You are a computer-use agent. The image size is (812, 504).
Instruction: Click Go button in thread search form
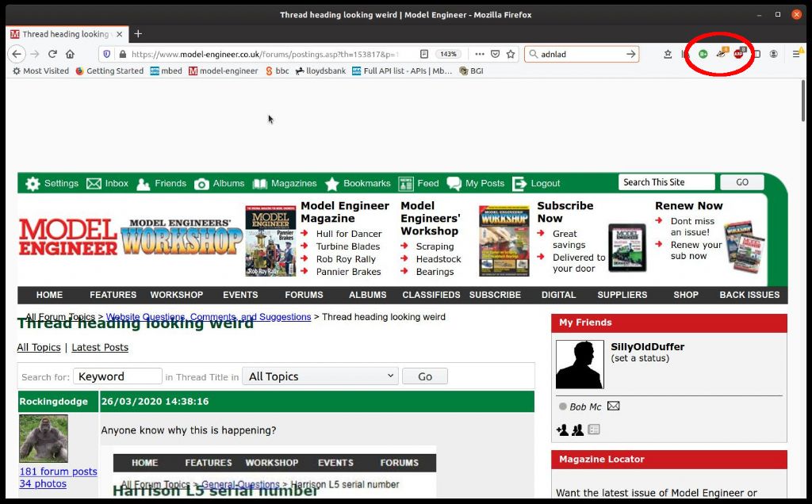pos(425,376)
